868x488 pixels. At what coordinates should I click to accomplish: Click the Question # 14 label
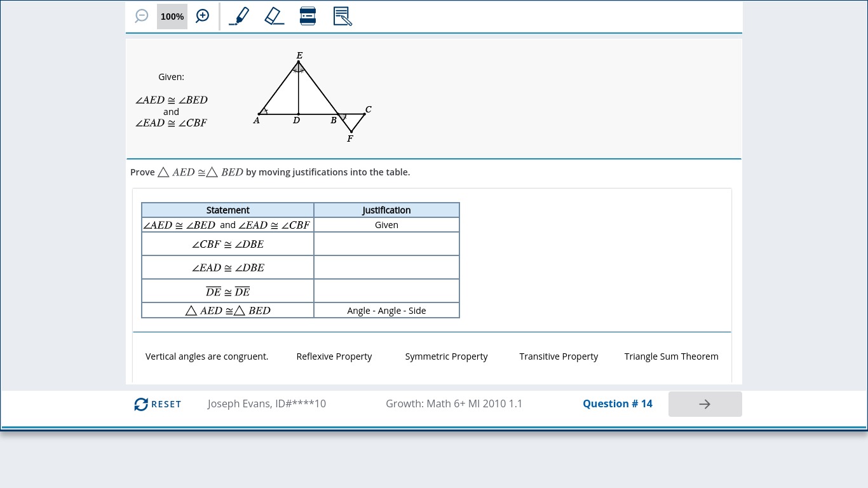pyautogui.click(x=618, y=403)
